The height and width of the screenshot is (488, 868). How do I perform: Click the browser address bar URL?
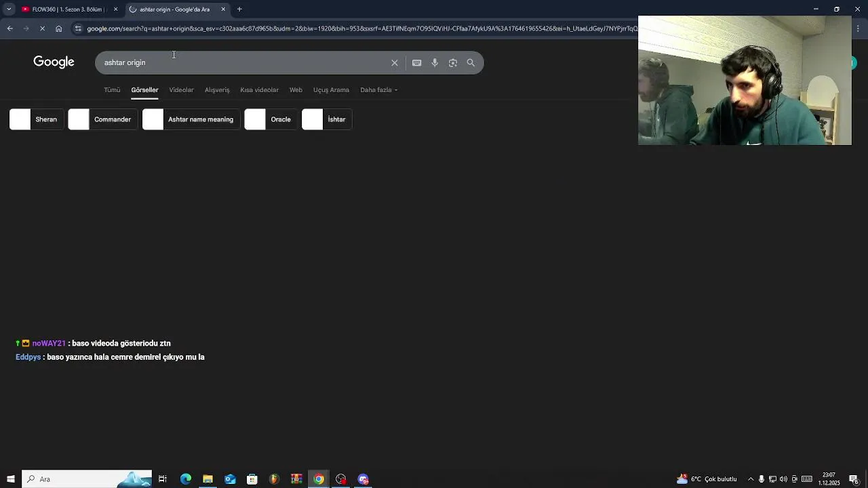coord(361,28)
